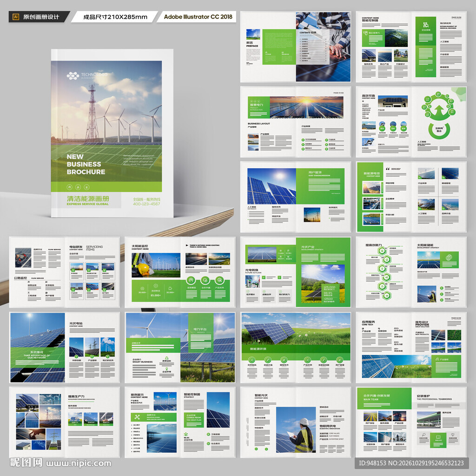Click the gear icon above 85.000+
Screen dimensions: 476x476
pos(155,286)
